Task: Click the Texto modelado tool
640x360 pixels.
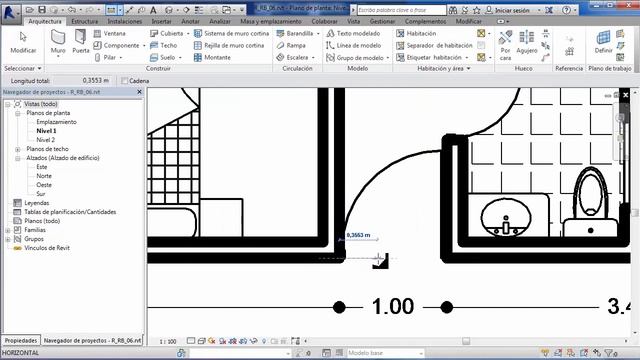Action: pyautogui.click(x=353, y=33)
